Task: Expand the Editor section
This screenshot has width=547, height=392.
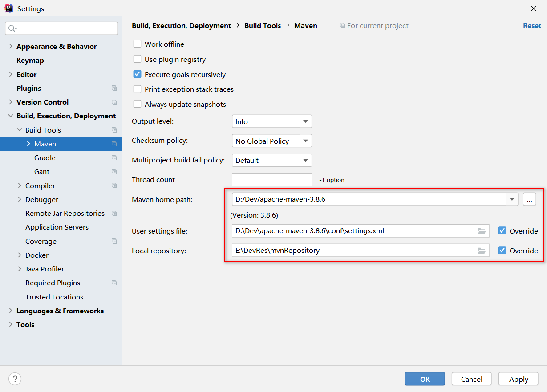Action: click(11, 74)
